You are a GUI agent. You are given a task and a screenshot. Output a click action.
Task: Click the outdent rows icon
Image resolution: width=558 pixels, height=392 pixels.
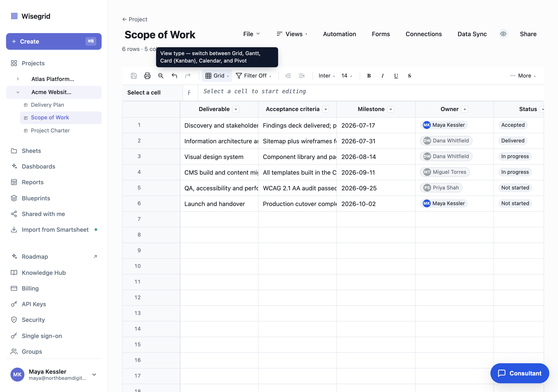[x=302, y=76]
